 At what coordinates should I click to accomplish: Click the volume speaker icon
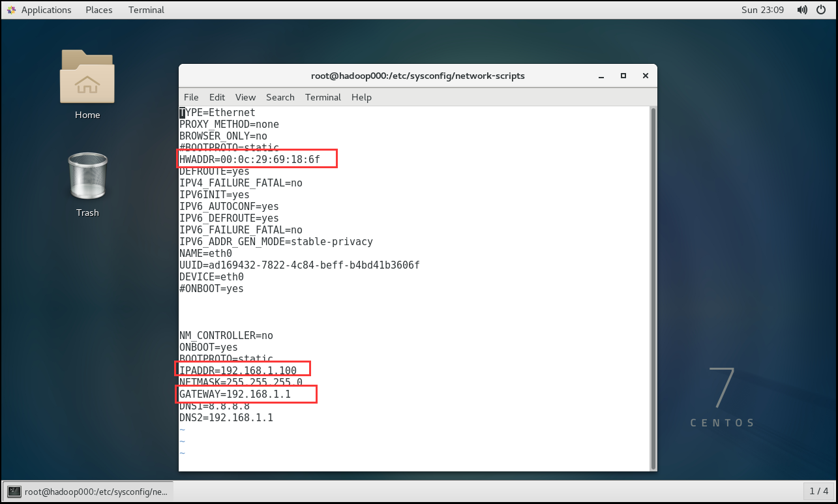click(x=802, y=10)
